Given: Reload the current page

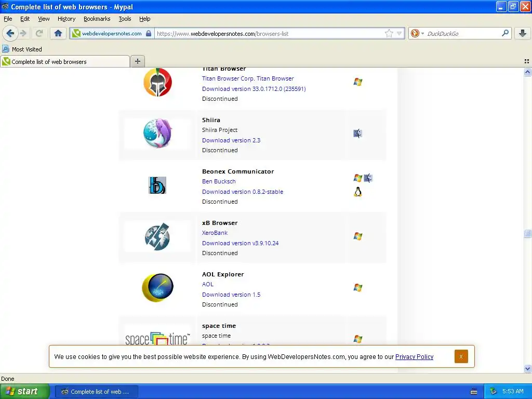Looking at the screenshot, I should (39, 33).
